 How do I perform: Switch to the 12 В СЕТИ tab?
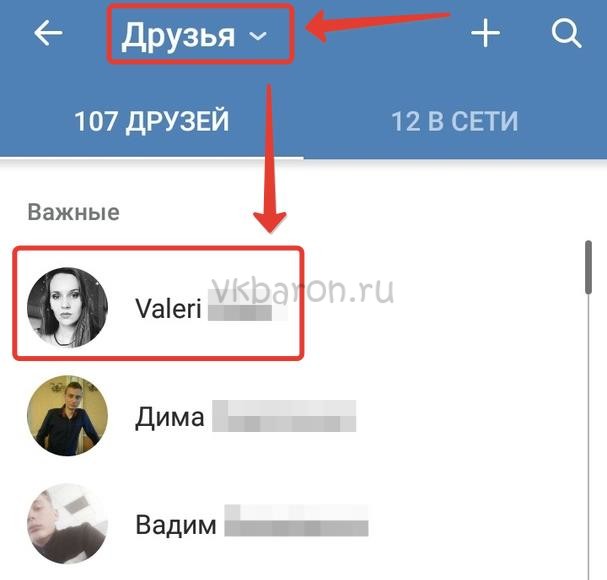(455, 122)
